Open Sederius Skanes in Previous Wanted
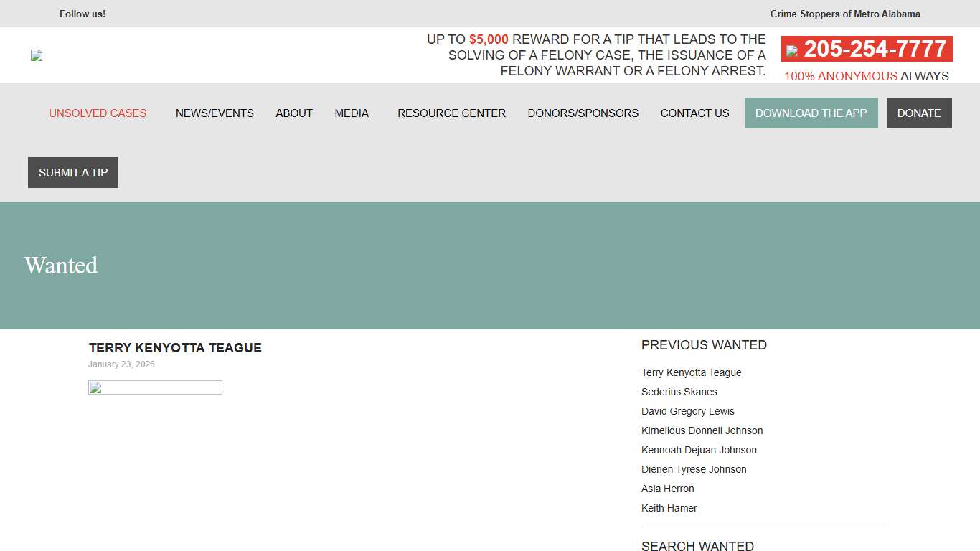This screenshot has height=551, width=980. pos(679,392)
